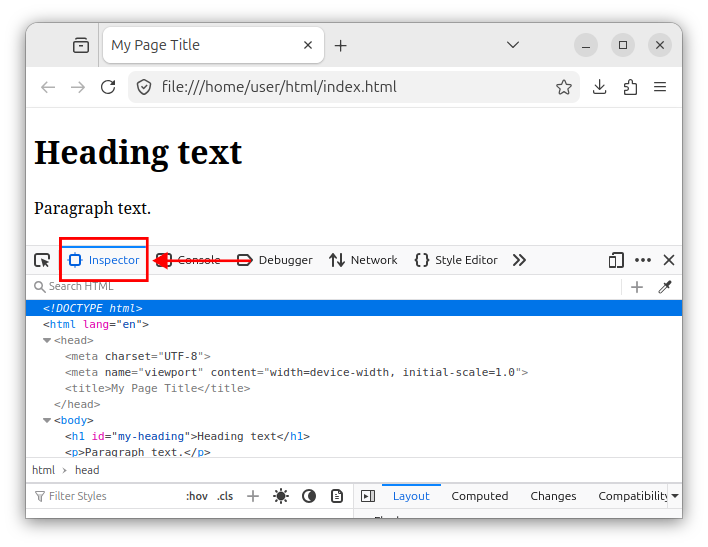This screenshot has width=708, height=547.
Task: Activate the element picker tool
Action: coord(42,260)
